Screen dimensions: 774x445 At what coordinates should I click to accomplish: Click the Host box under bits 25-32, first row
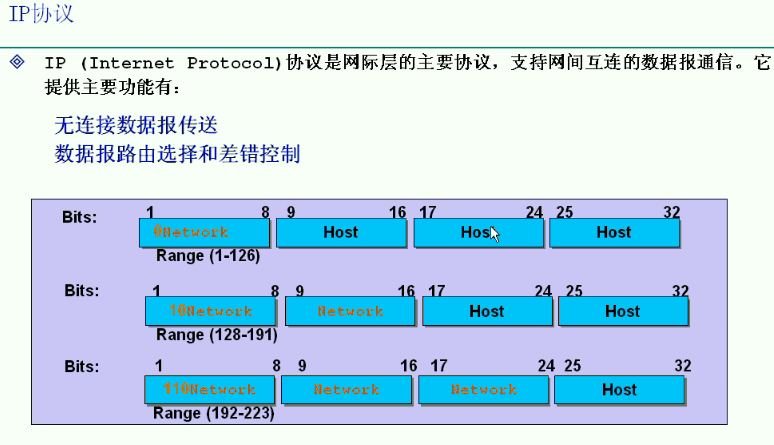[x=615, y=233]
